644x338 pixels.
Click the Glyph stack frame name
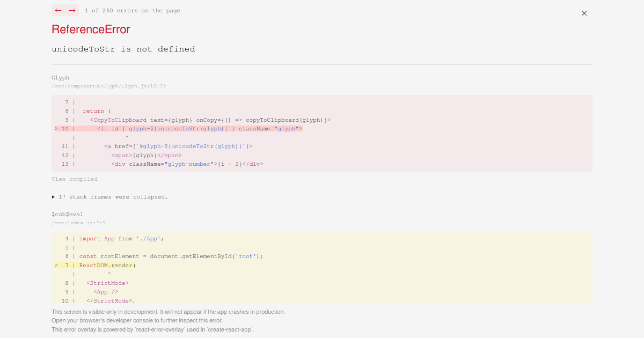pyautogui.click(x=60, y=77)
